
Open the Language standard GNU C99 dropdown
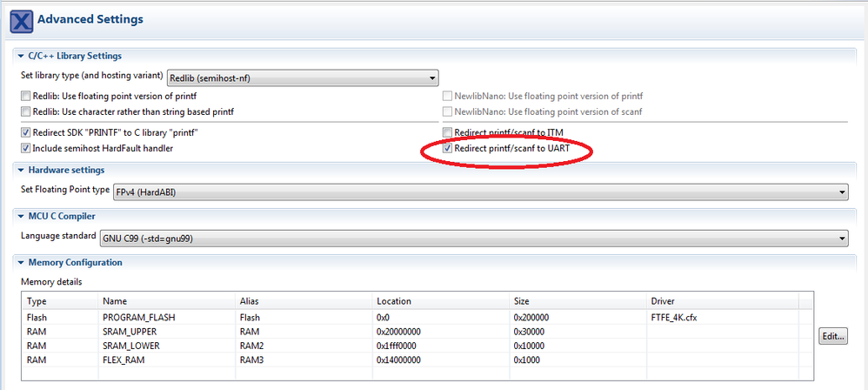pyautogui.click(x=473, y=239)
